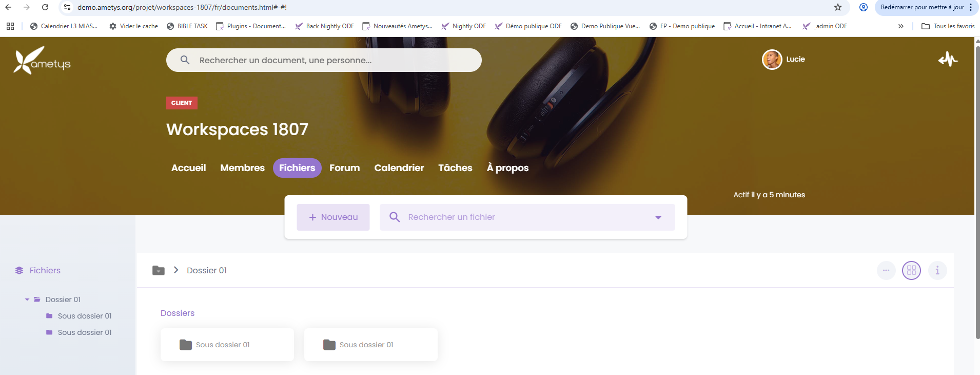Screen dimensions: 980x375
Task: Open the Tous les favoris folder
Action: point(948,26)
